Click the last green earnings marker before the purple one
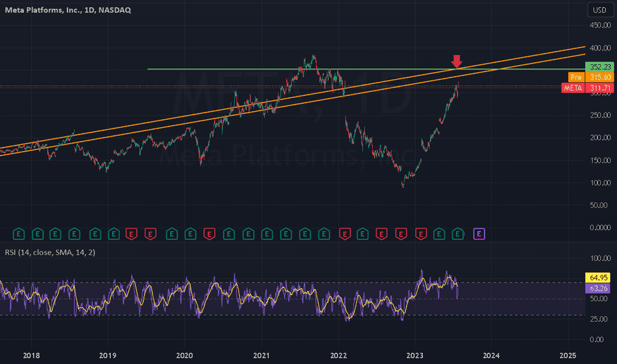This screenshot has height=364, width=617. (457, 234)
